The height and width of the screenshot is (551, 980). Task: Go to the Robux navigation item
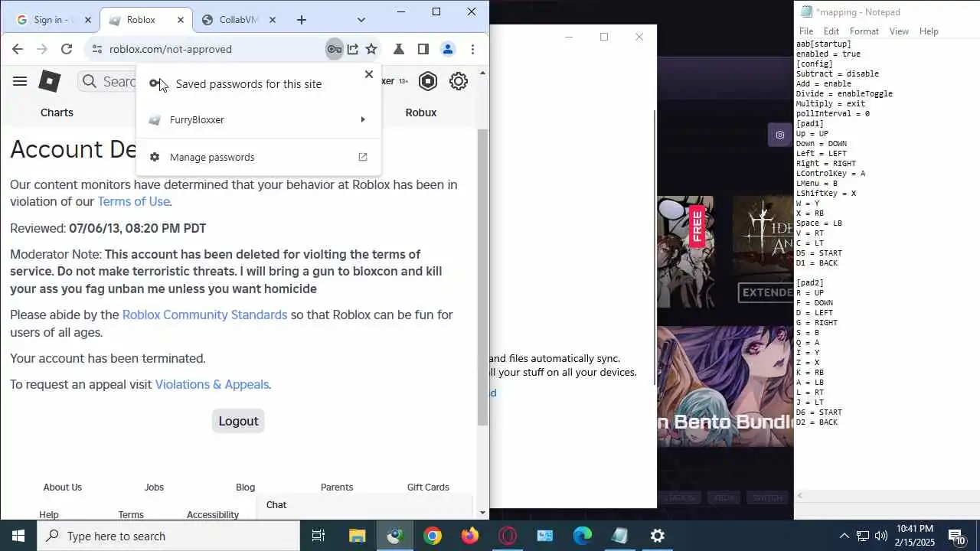coord(420,112)
